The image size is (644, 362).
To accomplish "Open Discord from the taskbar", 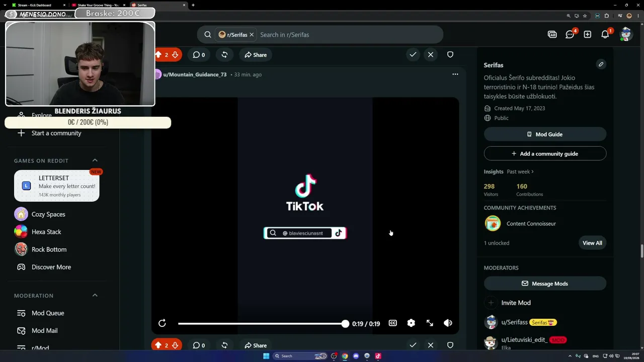I will [x=356, y=356].
